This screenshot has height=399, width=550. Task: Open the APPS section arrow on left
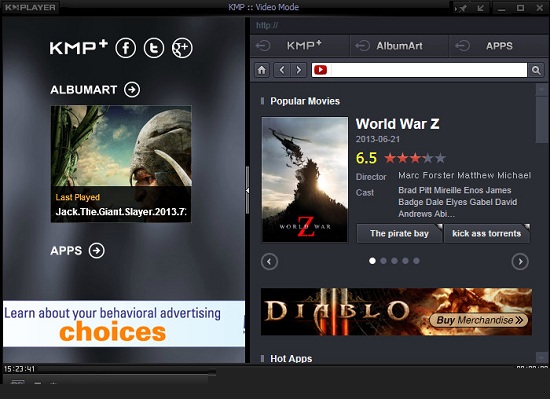96,251
